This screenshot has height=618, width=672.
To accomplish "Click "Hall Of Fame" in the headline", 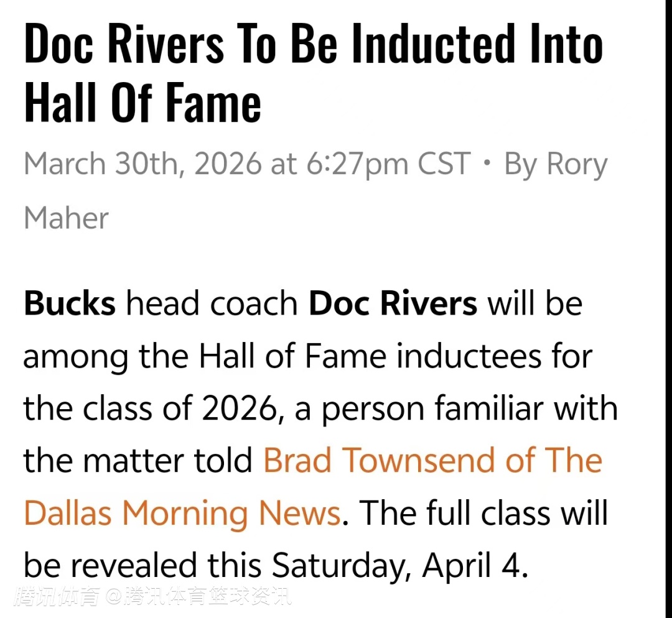I will (142, 103).
